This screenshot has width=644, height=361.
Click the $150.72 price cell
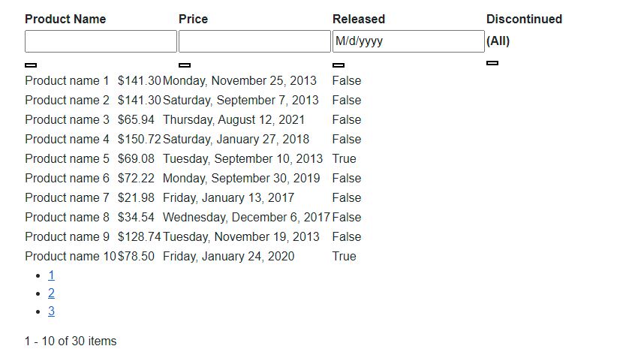pos(139,140)
